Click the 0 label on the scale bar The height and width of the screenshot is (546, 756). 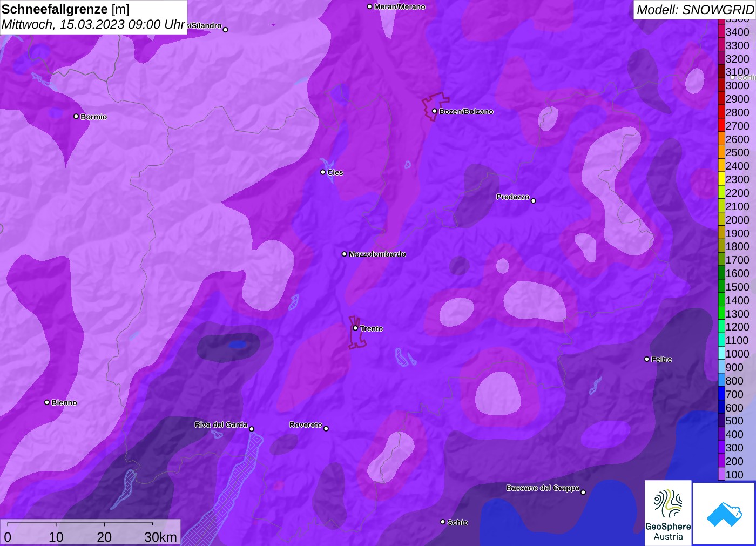pos(8,537)
